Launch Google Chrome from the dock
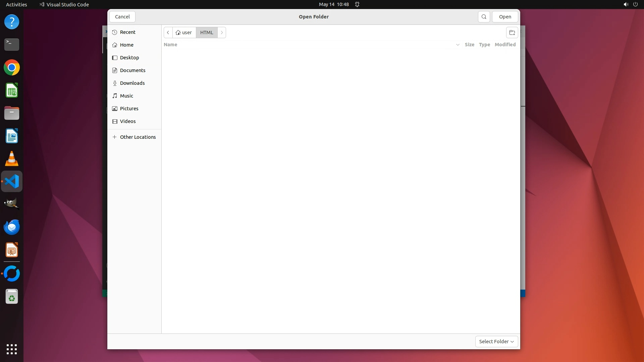The height and width of the screenshot is (362, 644). 12,68
